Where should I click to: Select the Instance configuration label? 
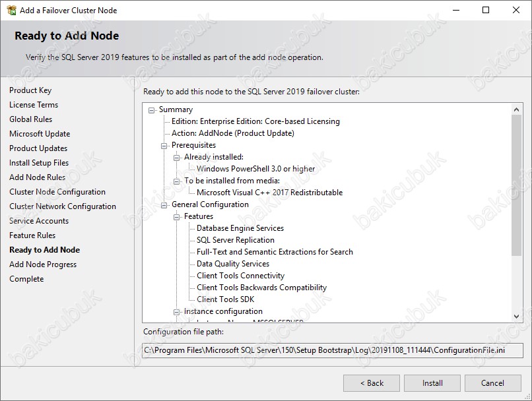coord(223,311)
